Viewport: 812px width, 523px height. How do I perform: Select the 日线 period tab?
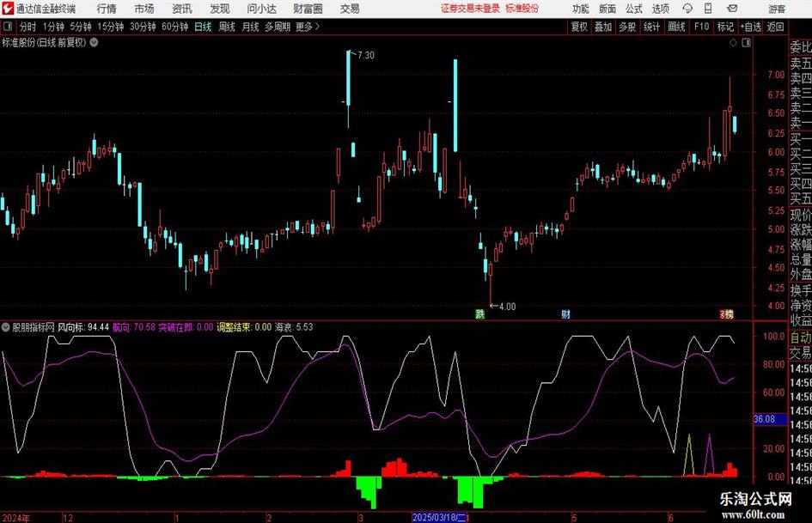[x=203, y=27]
